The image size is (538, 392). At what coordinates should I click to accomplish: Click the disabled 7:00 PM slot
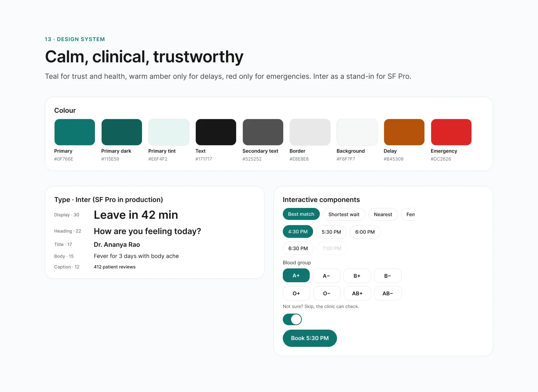point(332,248)
